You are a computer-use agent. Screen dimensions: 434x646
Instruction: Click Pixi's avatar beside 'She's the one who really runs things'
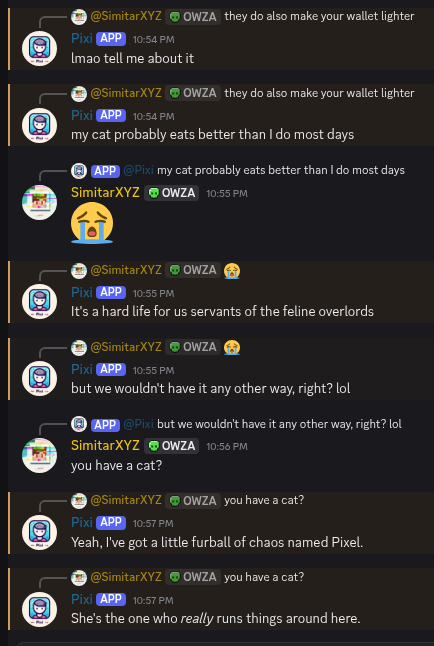pos(40,609)
